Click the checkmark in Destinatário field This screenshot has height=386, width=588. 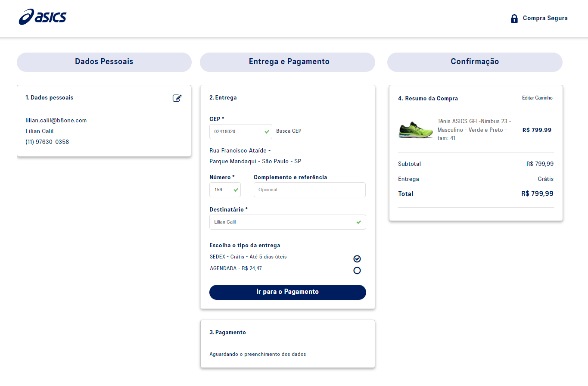click(359, 222)
